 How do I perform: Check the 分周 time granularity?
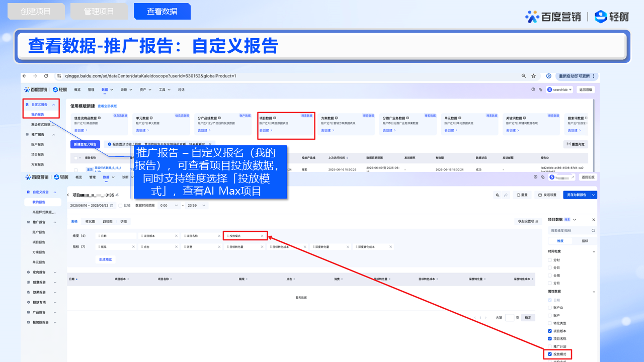(550, 276)
